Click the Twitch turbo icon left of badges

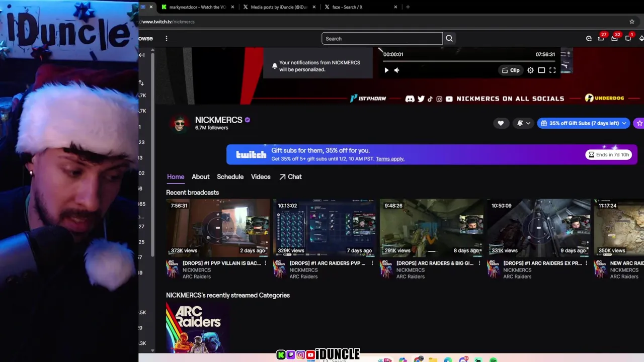point(589,38)
